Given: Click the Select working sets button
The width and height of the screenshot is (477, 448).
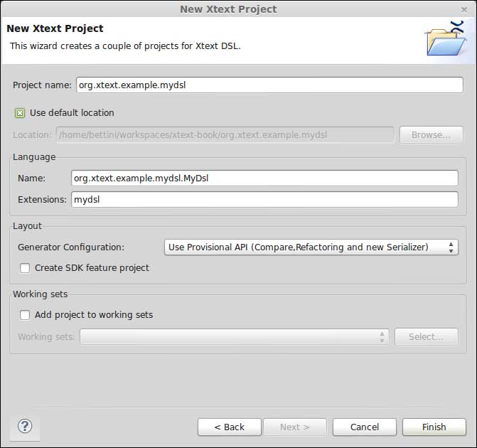Looking at the screenshot, I should (x=426, y=336).
